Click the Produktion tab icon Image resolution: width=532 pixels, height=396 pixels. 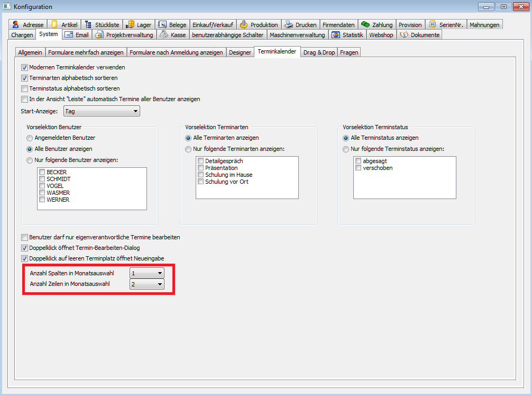pos(243,24)
